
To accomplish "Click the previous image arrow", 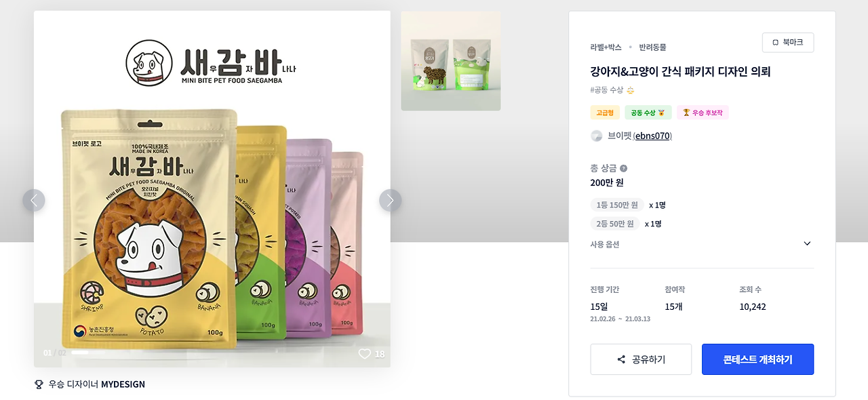I will click(34, 200).
